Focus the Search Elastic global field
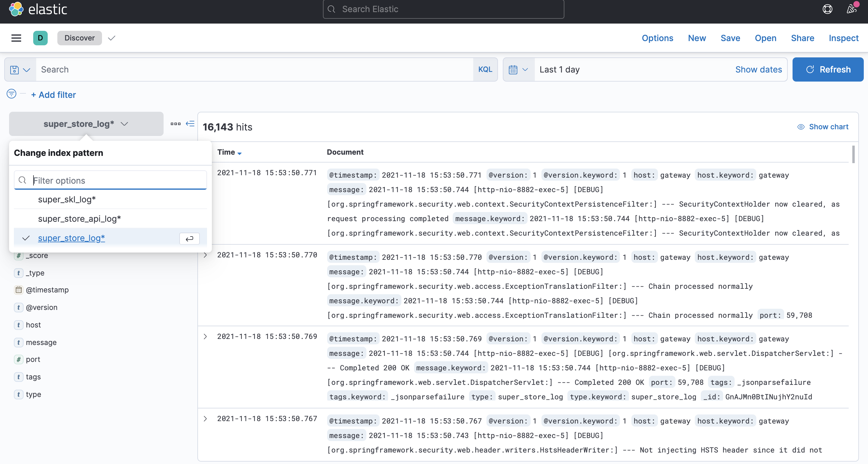Viewport: 868px width, 464px height. pyautogui.click(x=443, y=9)
